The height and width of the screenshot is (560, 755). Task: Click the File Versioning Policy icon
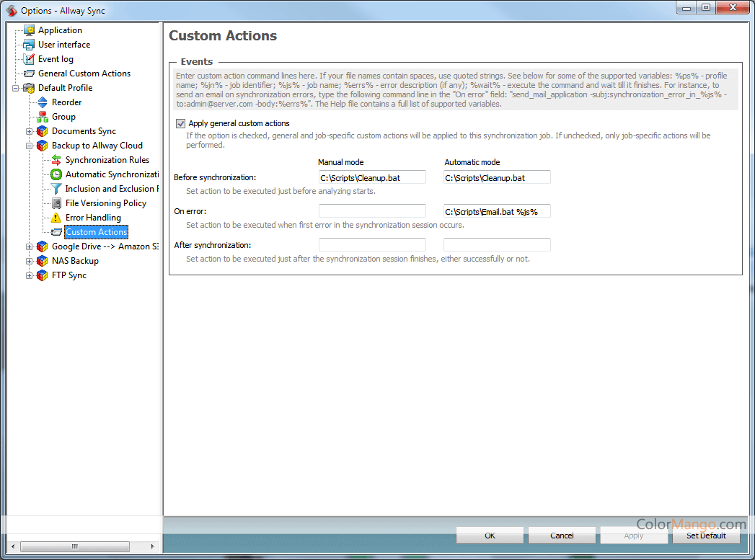(x=56, y=203)
